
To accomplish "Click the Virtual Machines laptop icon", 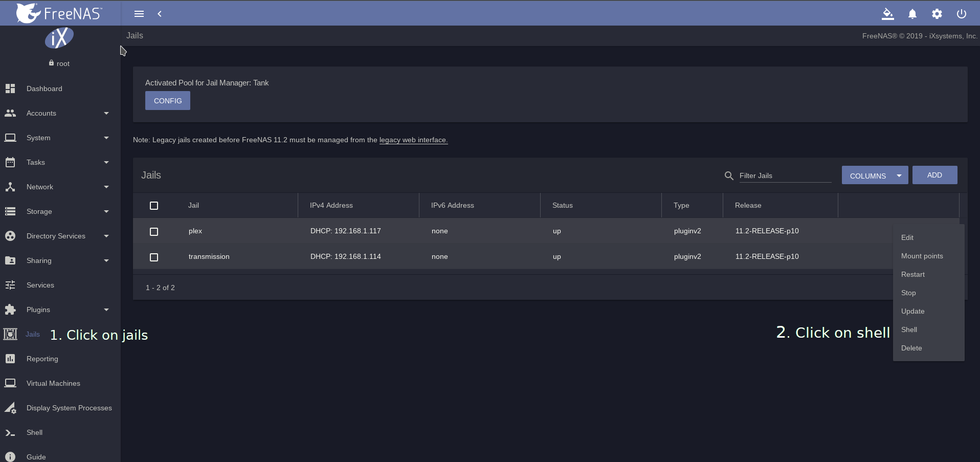I will tap(10, 383).
